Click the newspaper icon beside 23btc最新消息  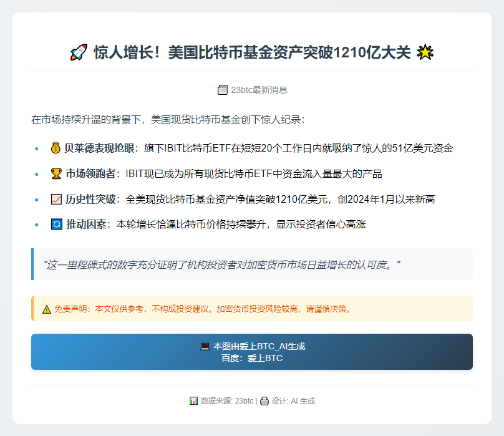(223, 90)
